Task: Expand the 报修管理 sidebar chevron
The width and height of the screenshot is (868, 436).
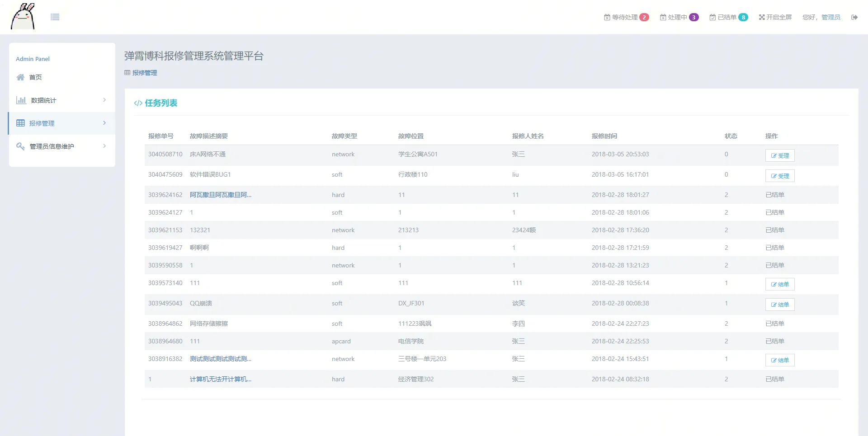Action: (x=104, y=123)
